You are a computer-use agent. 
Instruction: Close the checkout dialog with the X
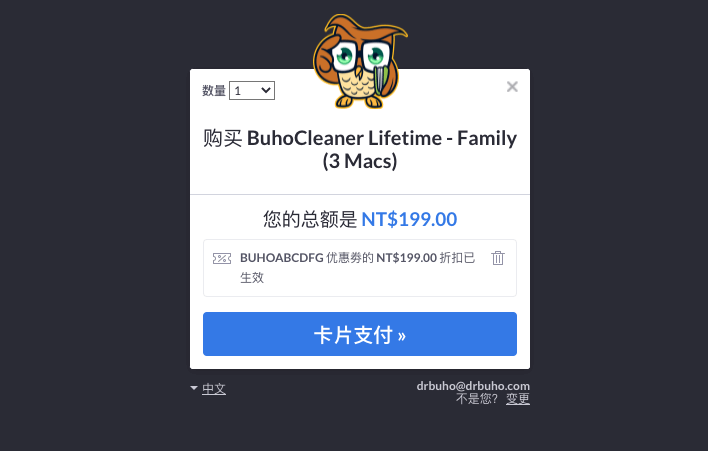[x=512, y=87]
